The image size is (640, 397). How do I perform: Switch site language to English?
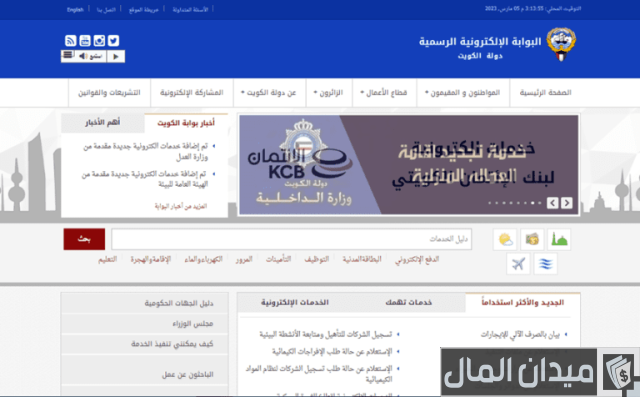click(75, 9)
